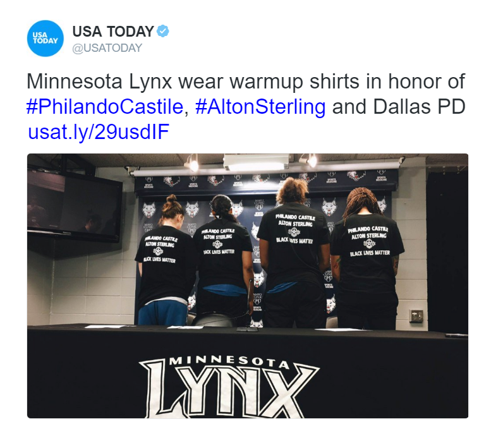Click the wall outlet in the photo
The width and height of the screenshot is (491, 448).
pos(416,315)
